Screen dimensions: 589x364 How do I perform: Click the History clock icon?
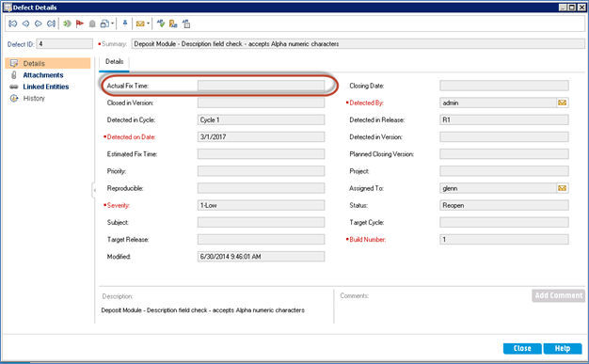pyautogui.click(x=14, y=99)
